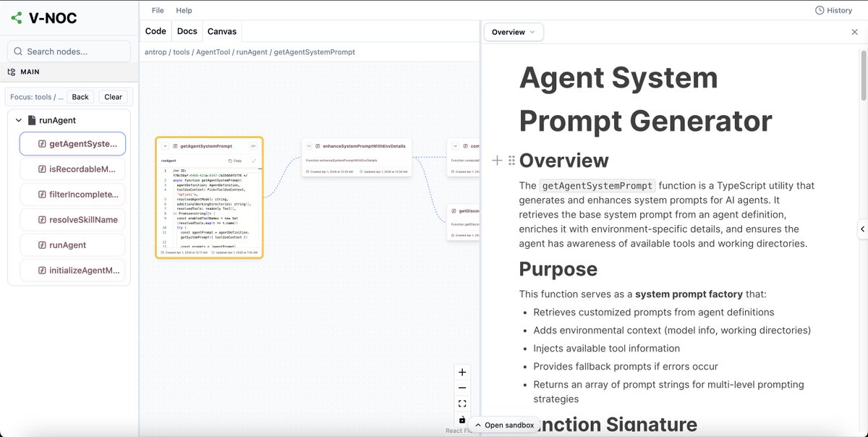Open the Help menu
The image size is (868, 437).
click(x=184, y=10)
